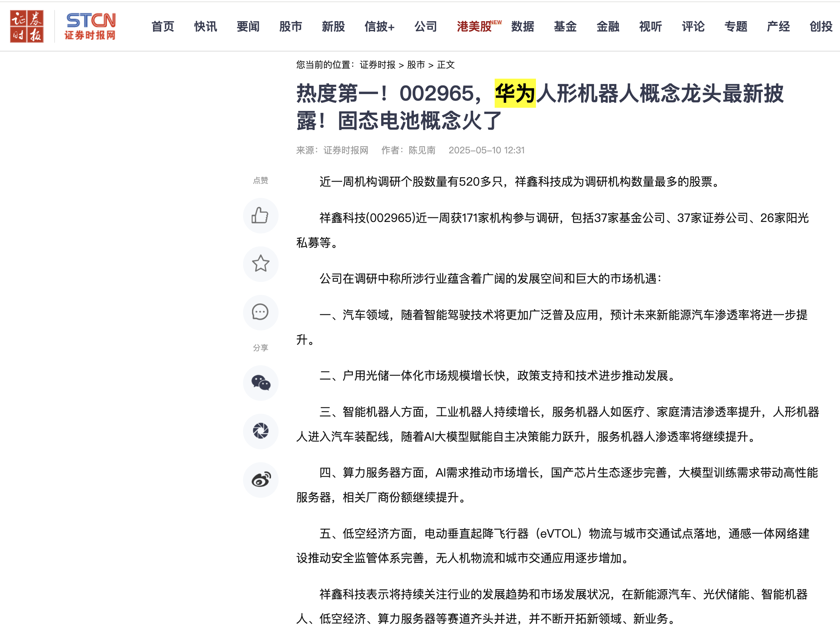Open the 视听 navigation item
840x640 pixels.
click(650, 26)
